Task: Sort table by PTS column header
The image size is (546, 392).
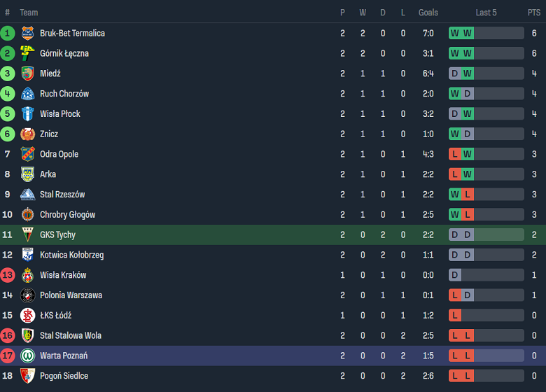Action: pos(534,13)
